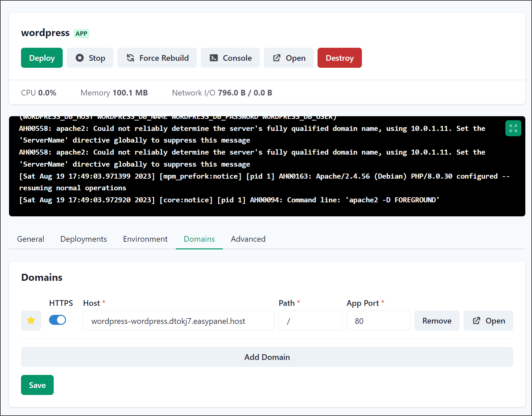Open the Environment tab
The width and height of the screenshot is (532, 416).
coord(145,239)
